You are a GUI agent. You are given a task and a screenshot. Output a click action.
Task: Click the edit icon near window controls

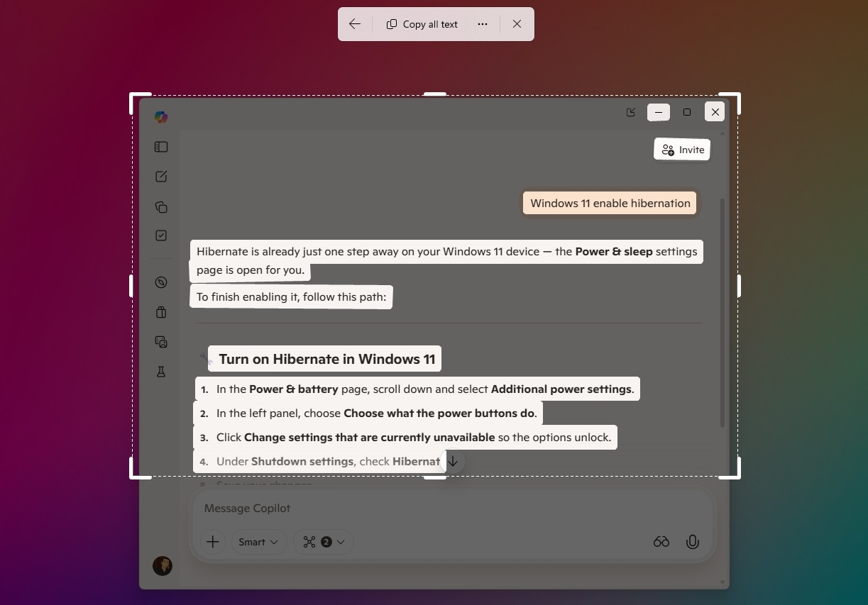pos(630,112)
